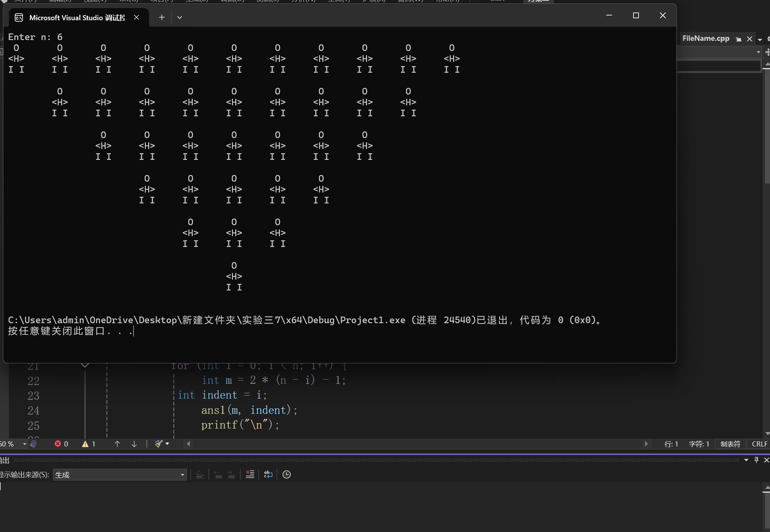Open the warnings count indicator
Screen dimensions: 770x532
89,444
